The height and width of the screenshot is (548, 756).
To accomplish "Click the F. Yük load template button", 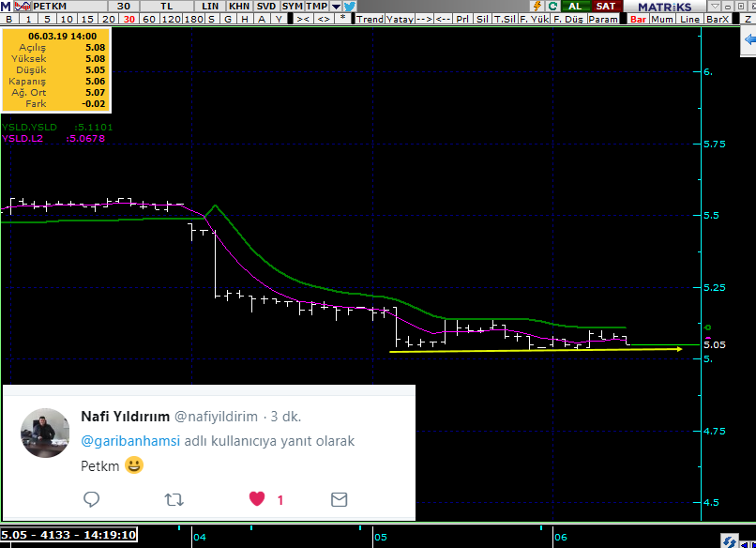I will (x=535, y=20).
